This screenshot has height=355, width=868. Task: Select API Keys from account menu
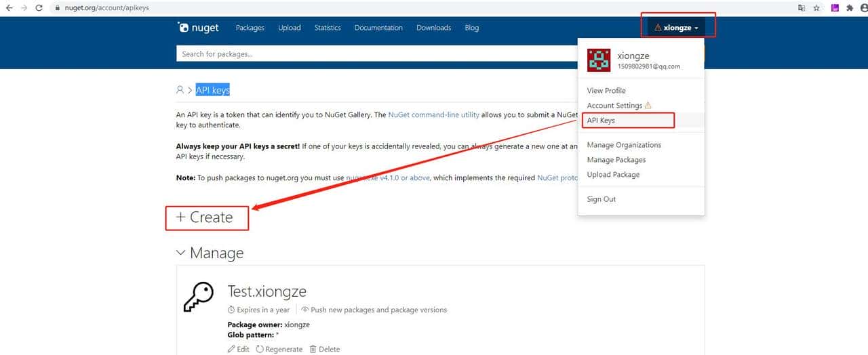(x=601, y=121)
